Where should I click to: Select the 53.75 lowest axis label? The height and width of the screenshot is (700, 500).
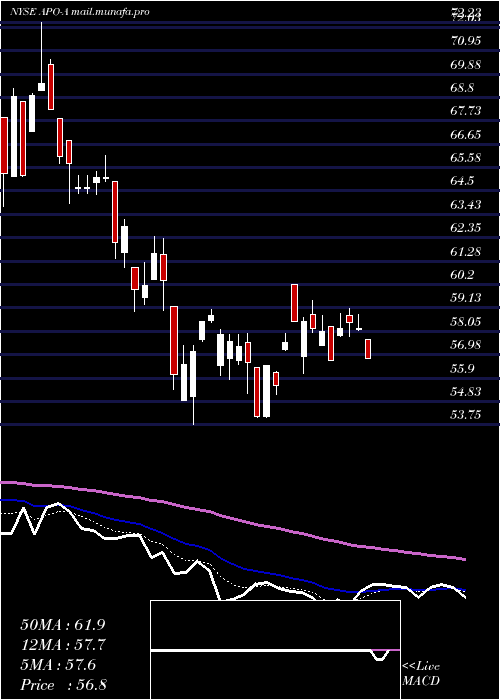pyautogui.click(x=465, y=415)
